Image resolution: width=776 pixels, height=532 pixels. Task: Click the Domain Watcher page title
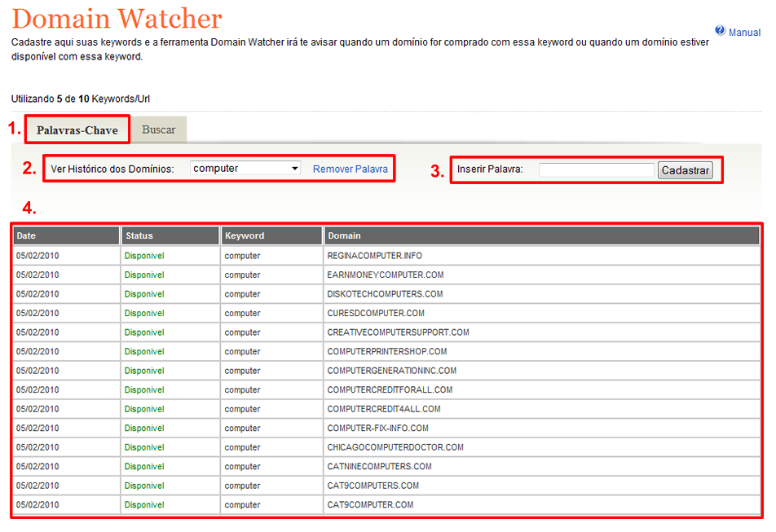117,18
